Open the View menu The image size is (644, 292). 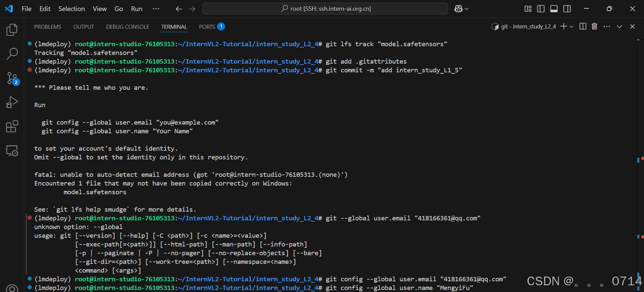click(100, 9)
